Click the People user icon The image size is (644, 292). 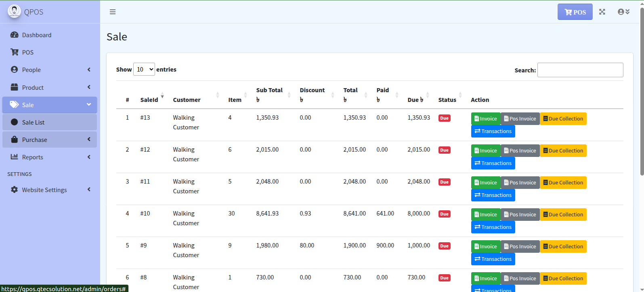pos(15,70)
